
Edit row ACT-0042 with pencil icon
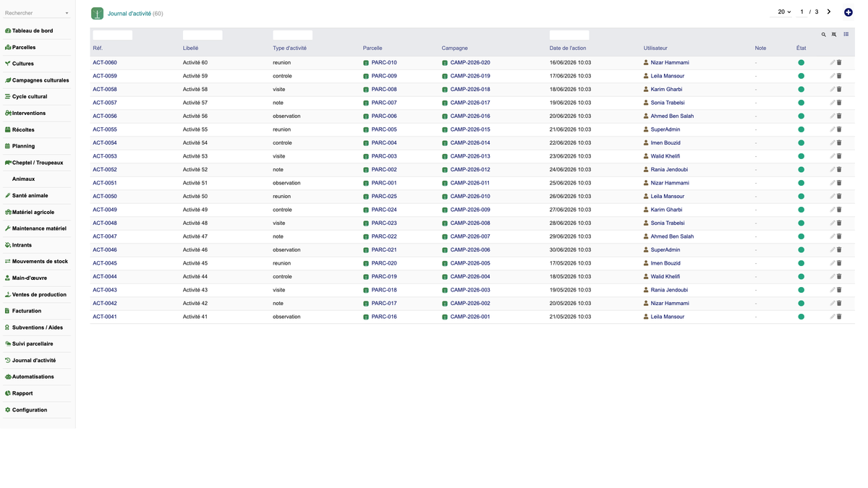point(833,304)
